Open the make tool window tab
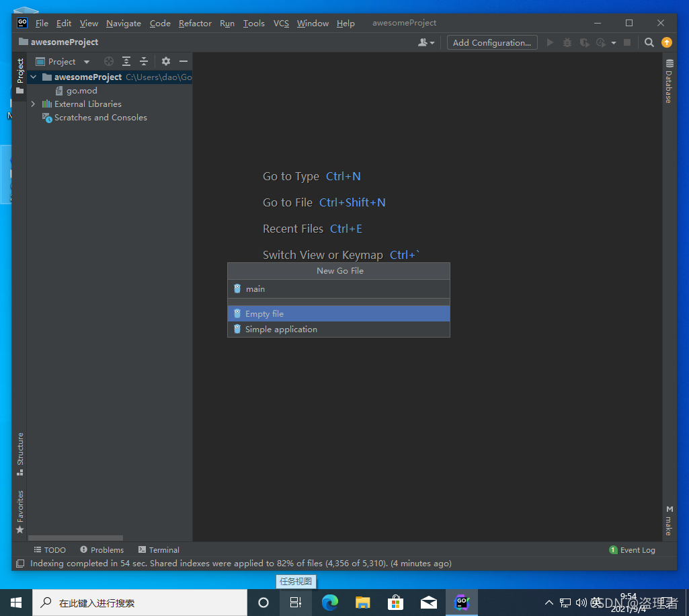 click(x=669, y=521)
